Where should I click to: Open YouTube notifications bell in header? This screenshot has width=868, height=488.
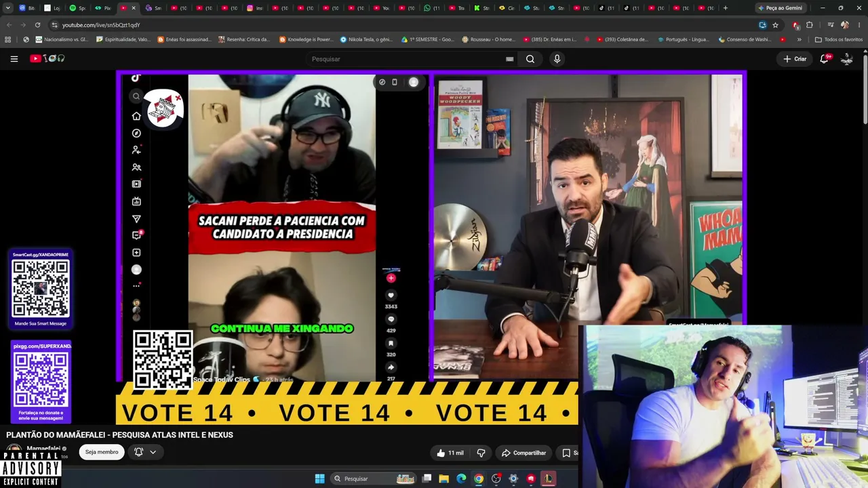(825, 59)
